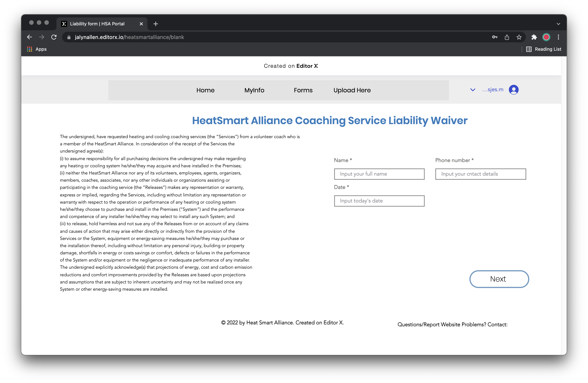Expand the member account dropdown chevron
The image size is (588, 383).
[x=472, y=90]
